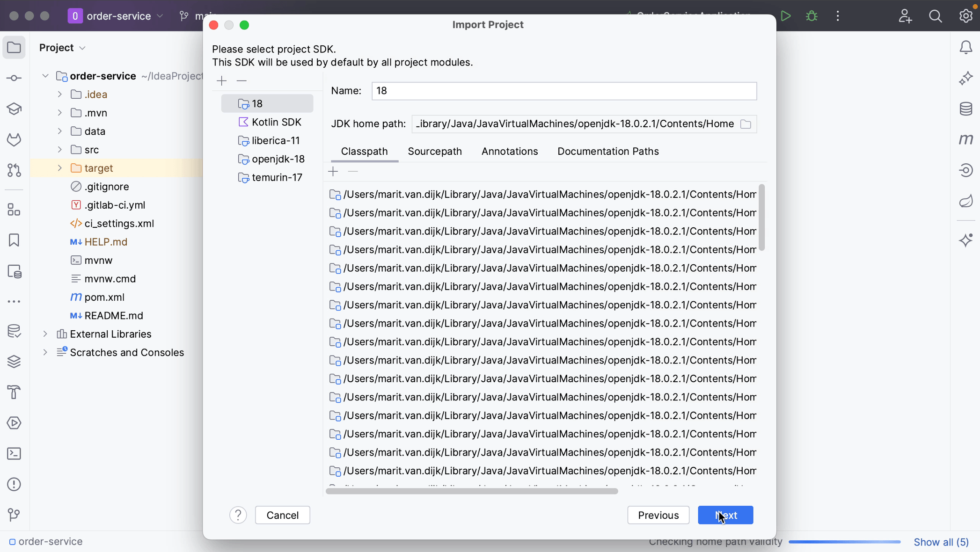Switch to the Sourcepath tab
This screenshot has width=980, height=552.
[x=435, y=151]
